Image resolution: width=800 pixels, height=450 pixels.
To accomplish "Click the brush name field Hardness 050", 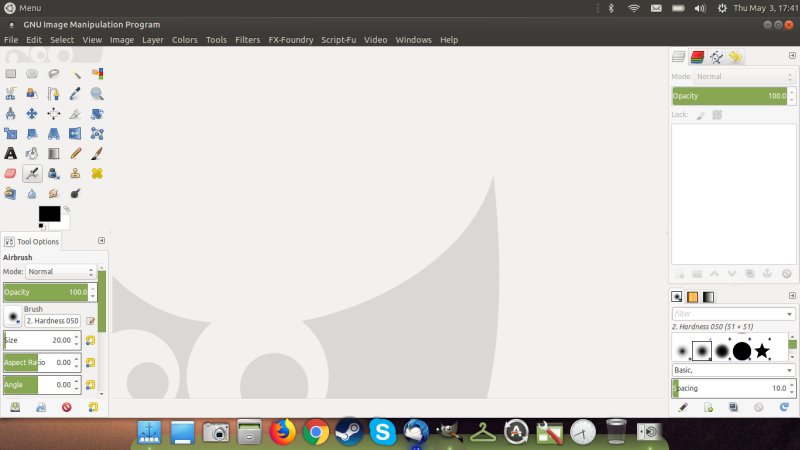I will 53,321.
